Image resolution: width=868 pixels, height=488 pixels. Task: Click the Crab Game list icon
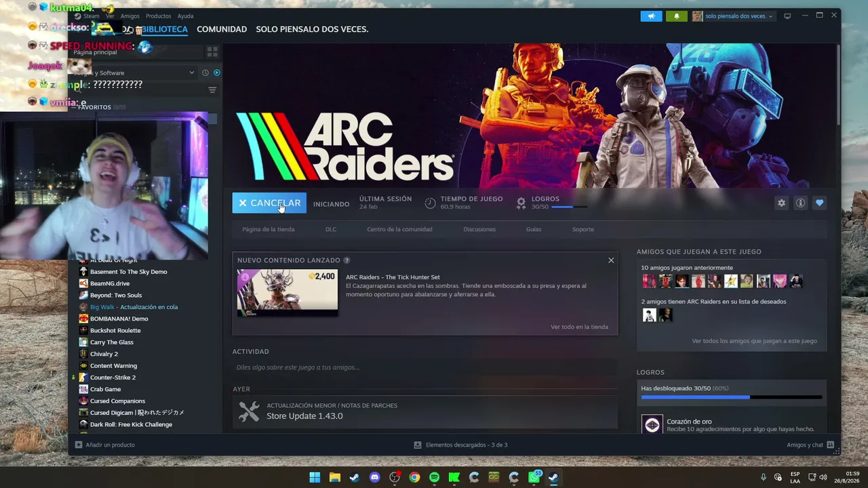83,389
